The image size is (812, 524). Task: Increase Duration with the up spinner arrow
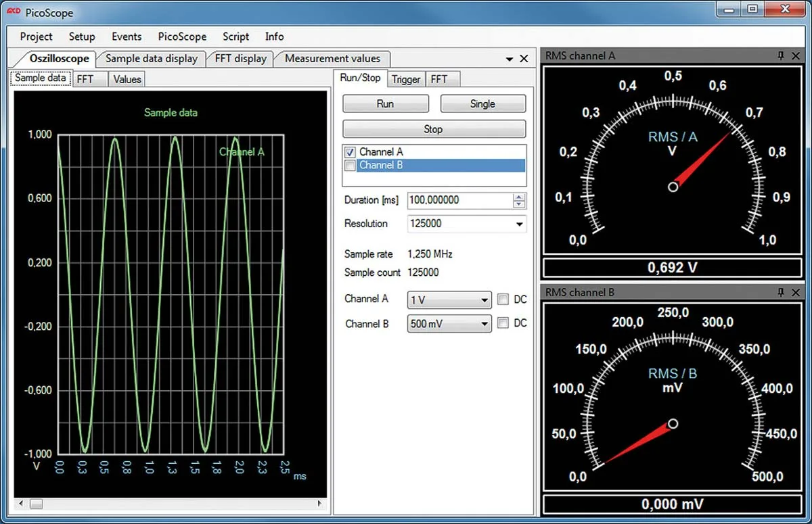(519, 197)
